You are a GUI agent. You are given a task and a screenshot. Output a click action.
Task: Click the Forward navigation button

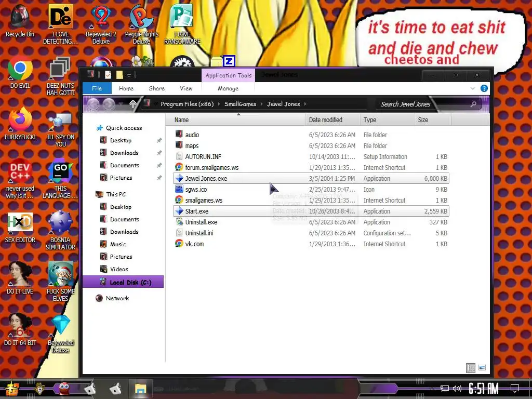coord(109,104)
